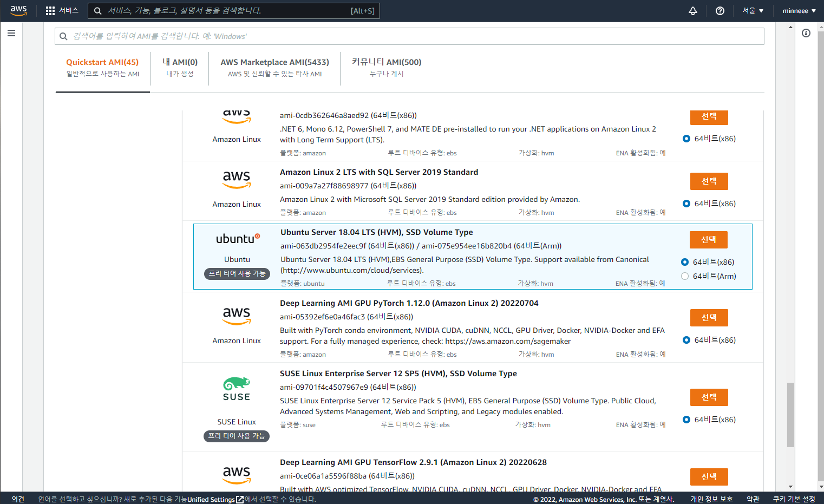Open the minneee account dropdown

(799, 11)
